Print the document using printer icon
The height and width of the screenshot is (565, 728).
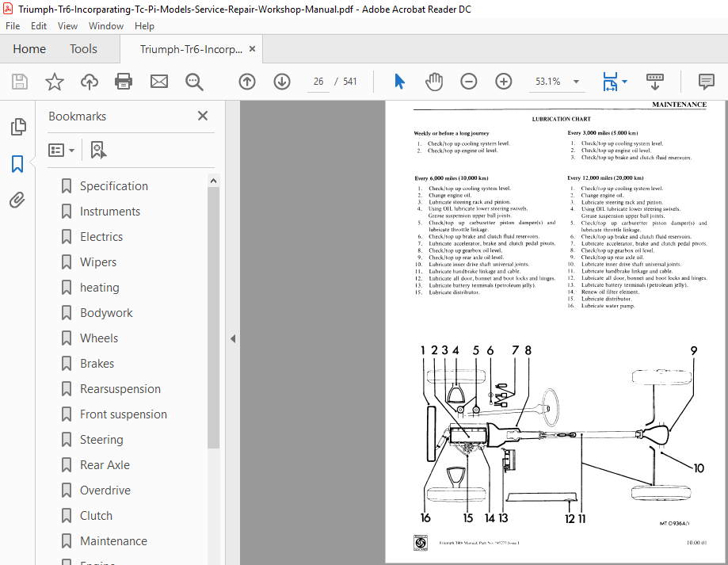(124, 82)
